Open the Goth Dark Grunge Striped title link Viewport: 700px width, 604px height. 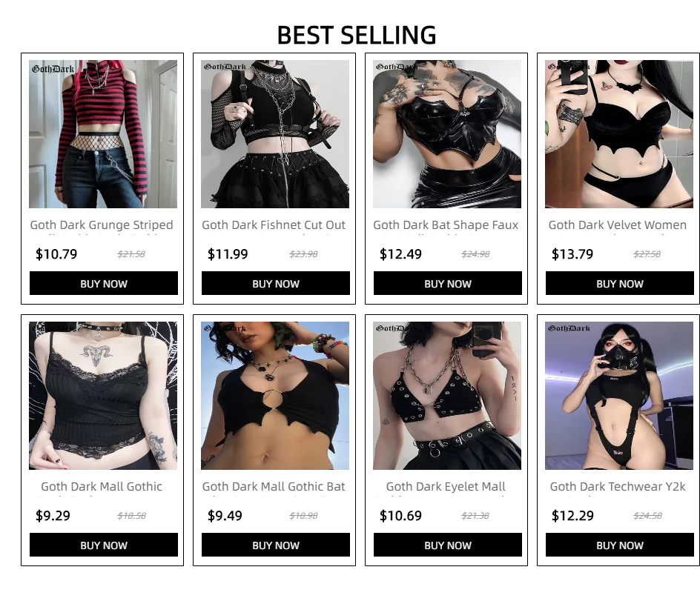102,225
